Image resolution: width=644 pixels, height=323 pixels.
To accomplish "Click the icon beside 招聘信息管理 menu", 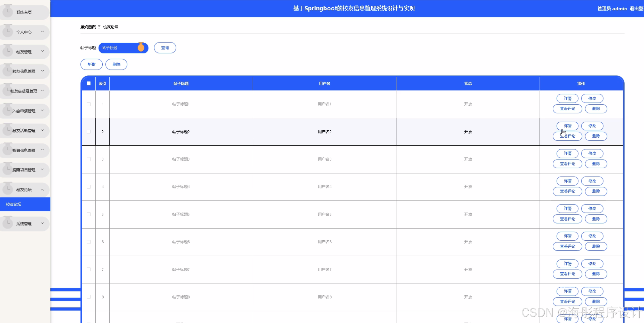I will point(8,150).
